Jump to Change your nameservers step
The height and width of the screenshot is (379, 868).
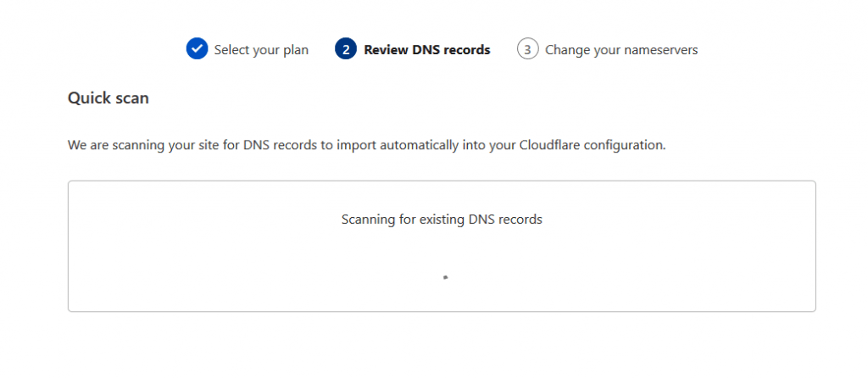click(621, 50)
